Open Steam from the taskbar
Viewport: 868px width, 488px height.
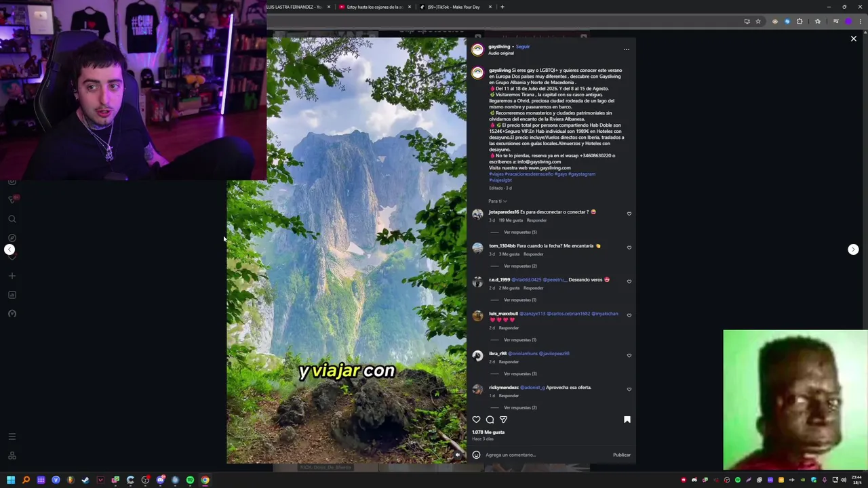tap(85, 480)
